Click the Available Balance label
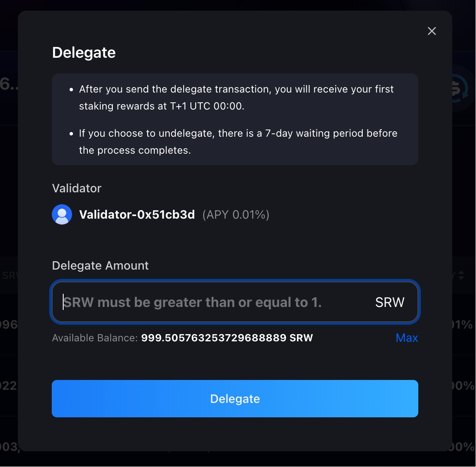 [95, 338]
